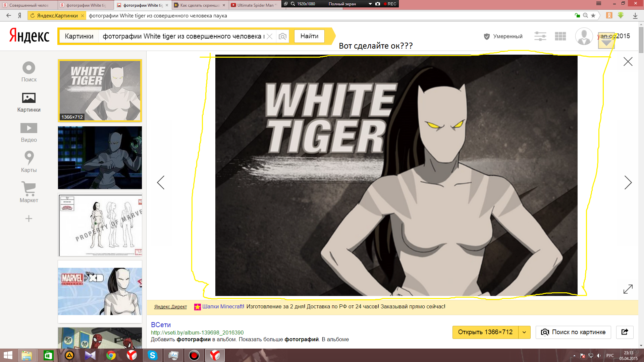
Task: Clear the search query with X
Action: (270, 36)
